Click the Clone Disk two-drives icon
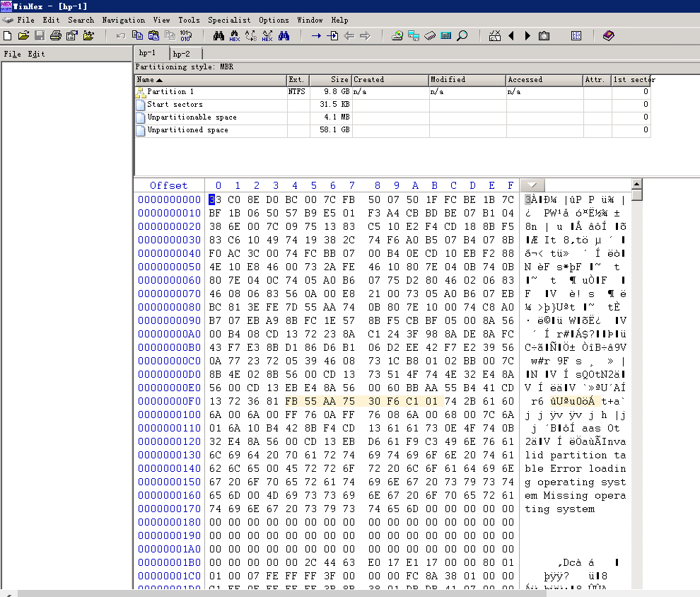 [x=414, y=36]
